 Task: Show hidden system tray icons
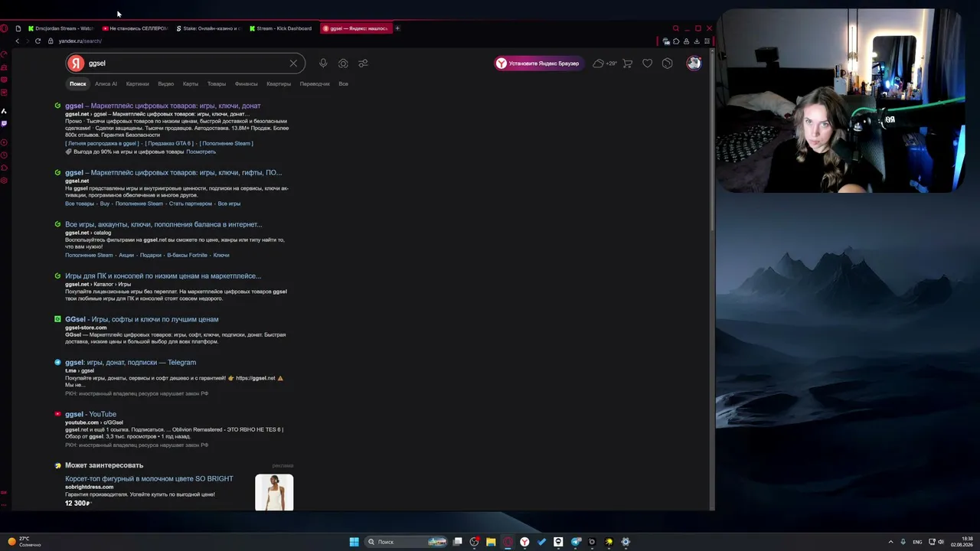[890, 542]
